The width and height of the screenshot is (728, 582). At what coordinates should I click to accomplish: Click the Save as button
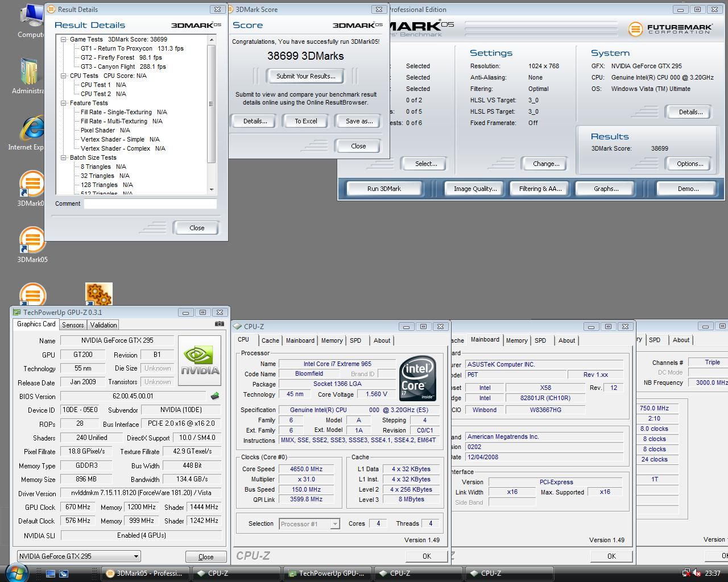point(359,121)
